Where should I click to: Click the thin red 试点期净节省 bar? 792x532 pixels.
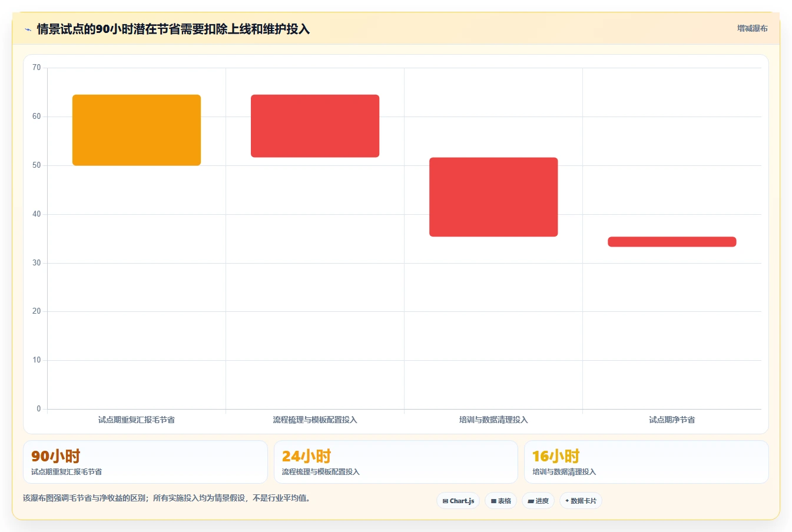click(x=672, y=242)
